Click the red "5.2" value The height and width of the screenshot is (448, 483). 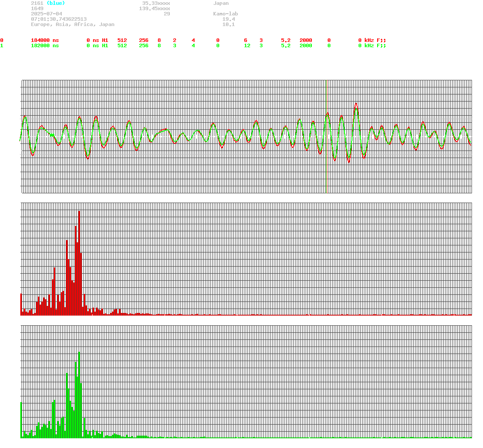285,41
